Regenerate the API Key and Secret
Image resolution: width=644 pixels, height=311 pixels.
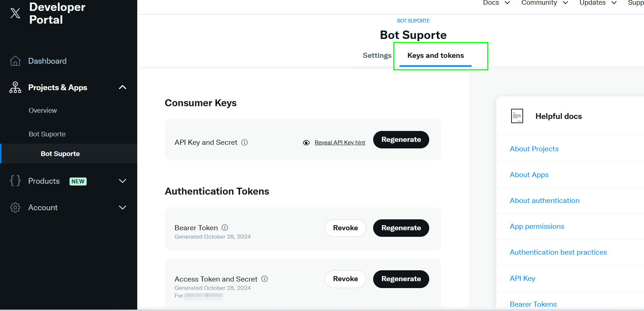click(401, 140)
